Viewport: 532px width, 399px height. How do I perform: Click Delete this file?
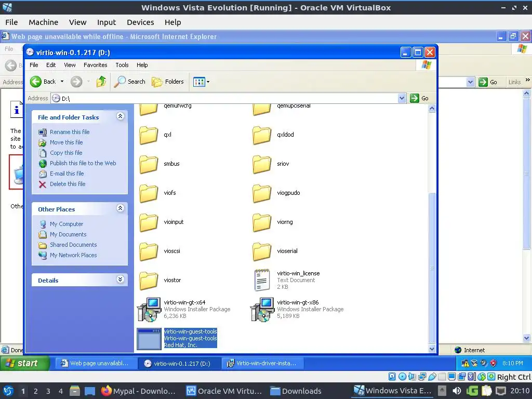pyautogui.click(x=68, y=184)
